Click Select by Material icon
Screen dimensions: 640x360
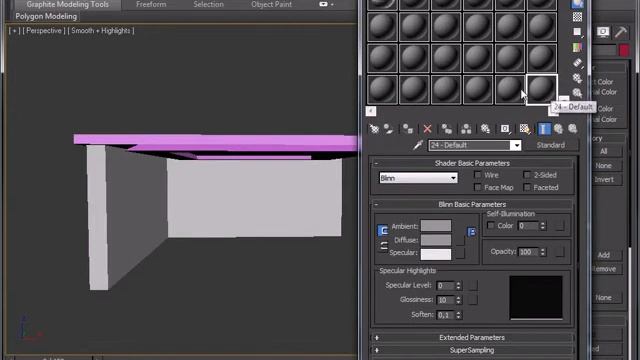pyautogui.click(x=577, y=93)
